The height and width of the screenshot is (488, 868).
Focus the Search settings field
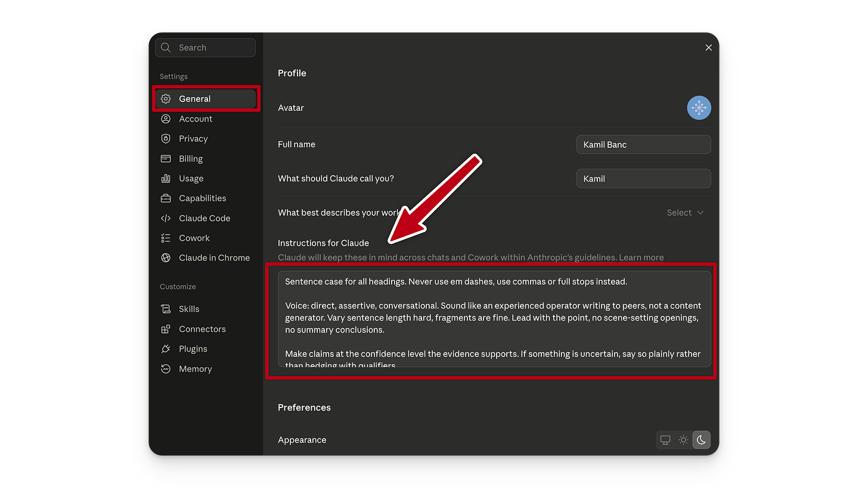click(x=206, y=48)
